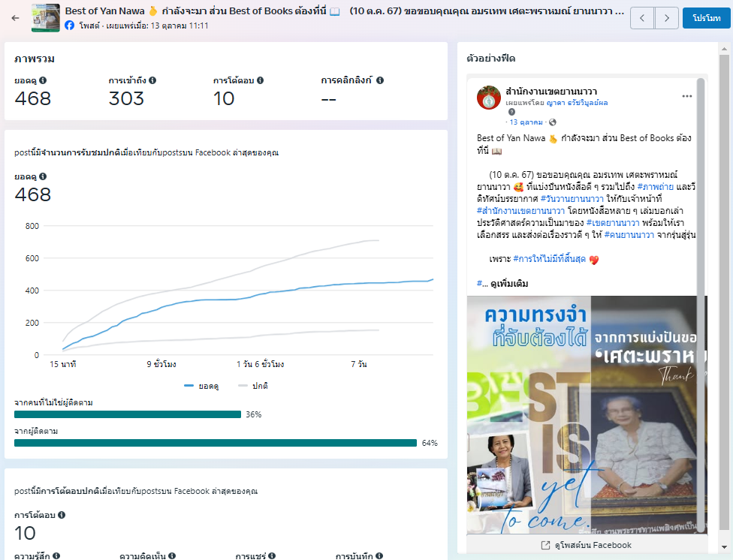This screenshot has height=560, width=733.
Task: Go to next post with right chevron
Action: coord(666,18)
